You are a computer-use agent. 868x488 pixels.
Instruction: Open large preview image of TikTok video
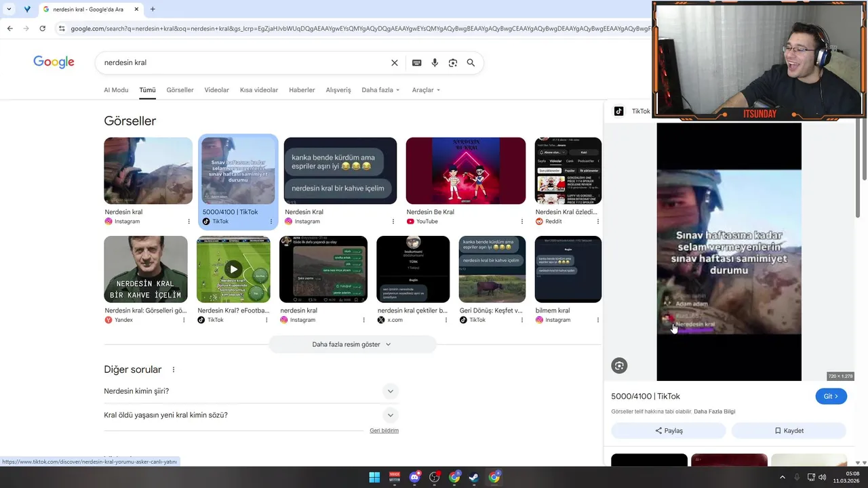(x=729, y=252)
